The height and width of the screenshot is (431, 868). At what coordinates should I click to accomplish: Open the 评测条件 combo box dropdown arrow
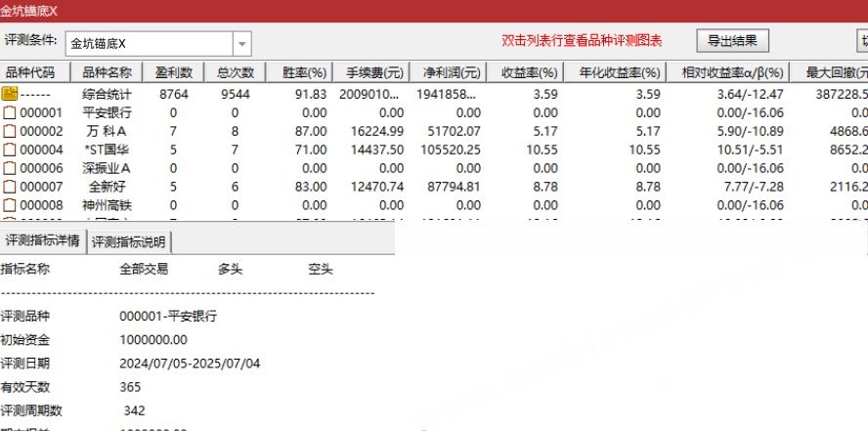click(x=241, y=44)
